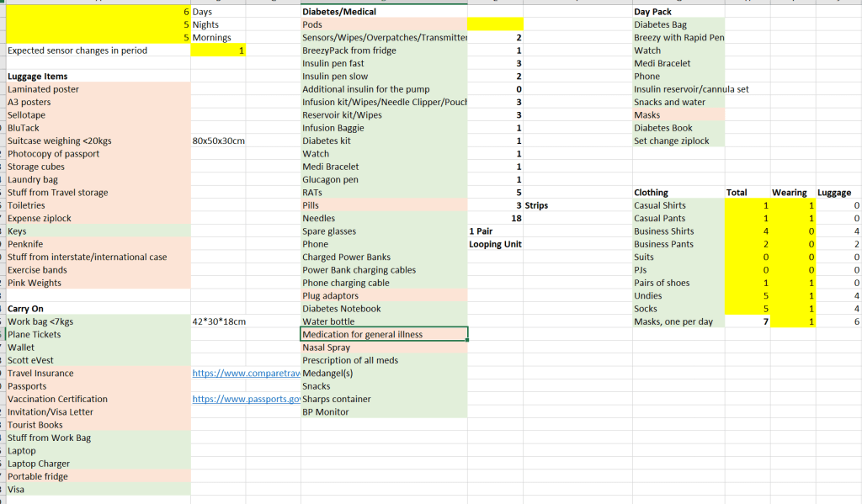This screenshot has width=862, height=504.
Task: Click the 'Carry On' heading cell
Action: coord(25,309)
